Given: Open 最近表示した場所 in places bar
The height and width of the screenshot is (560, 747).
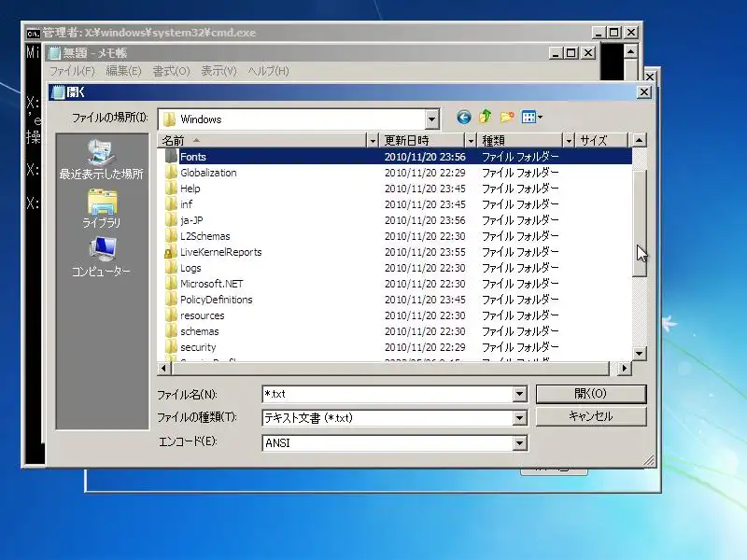Looking at the screenshot, I should click(101, 160).
